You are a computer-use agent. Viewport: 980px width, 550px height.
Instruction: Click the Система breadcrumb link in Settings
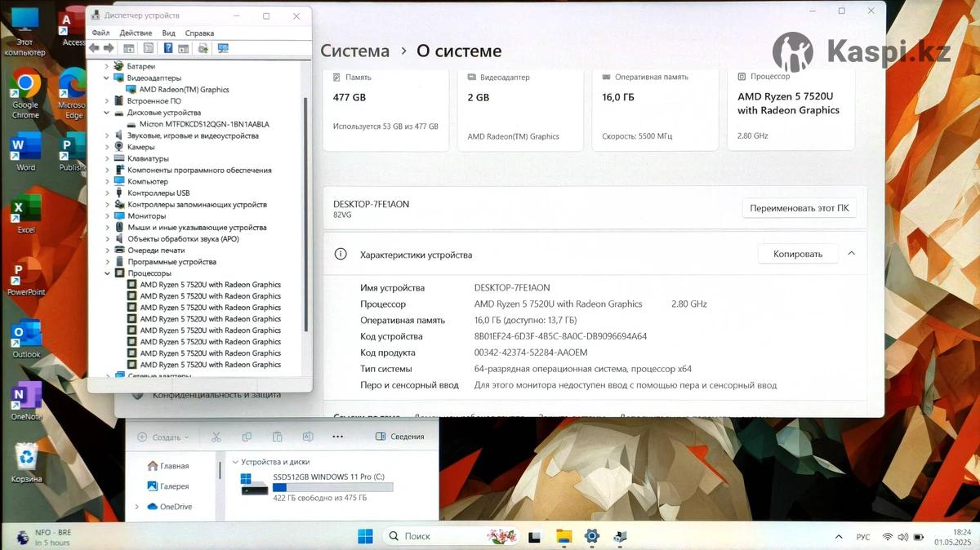[354, 51]
